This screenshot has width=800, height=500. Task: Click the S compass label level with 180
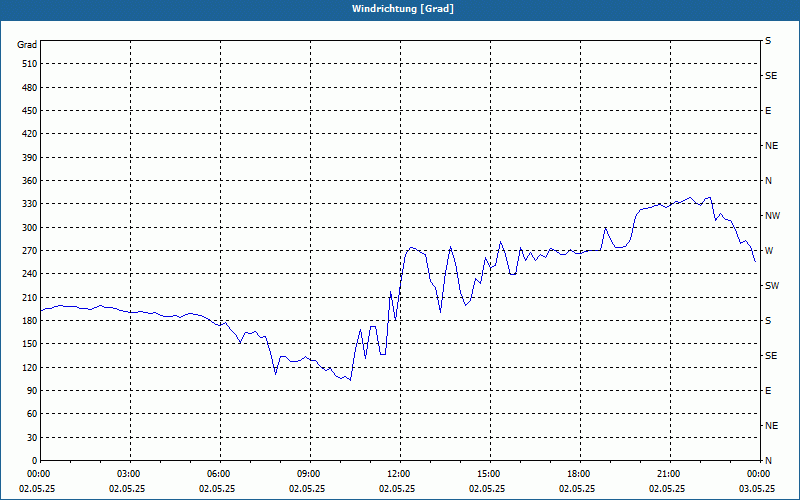768,320
